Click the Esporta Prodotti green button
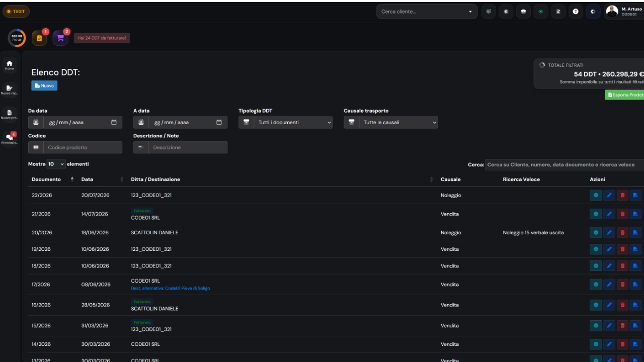The width and height of the screenshot is (644, 362). point(624,95)
